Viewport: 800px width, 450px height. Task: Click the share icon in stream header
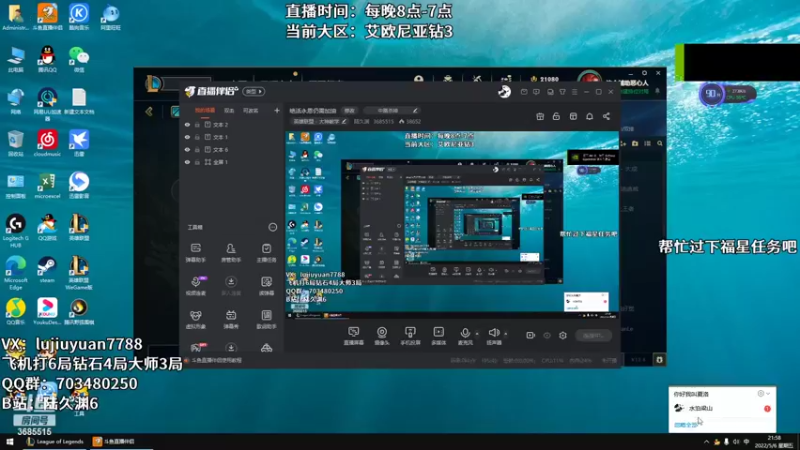click(x=606, y=116)
